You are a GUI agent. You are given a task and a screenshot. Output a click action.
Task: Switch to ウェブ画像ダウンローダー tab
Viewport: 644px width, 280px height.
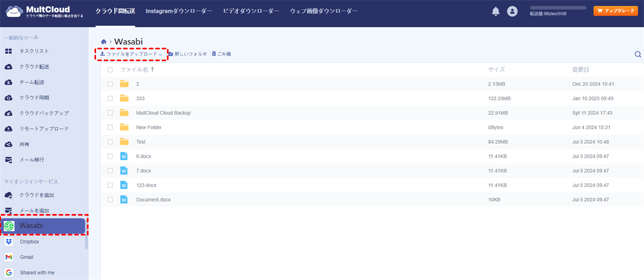coord(323,11)
